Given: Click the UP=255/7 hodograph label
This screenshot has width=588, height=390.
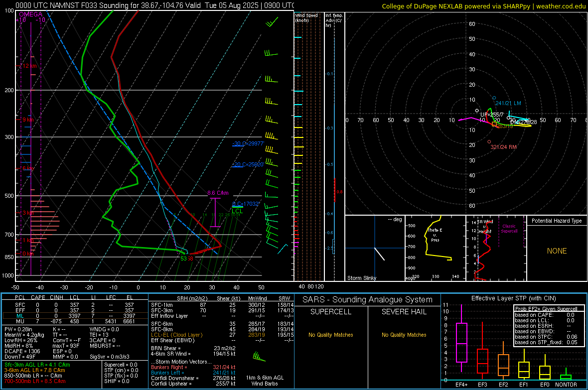Looking at the screenshot, I should 492,115.
